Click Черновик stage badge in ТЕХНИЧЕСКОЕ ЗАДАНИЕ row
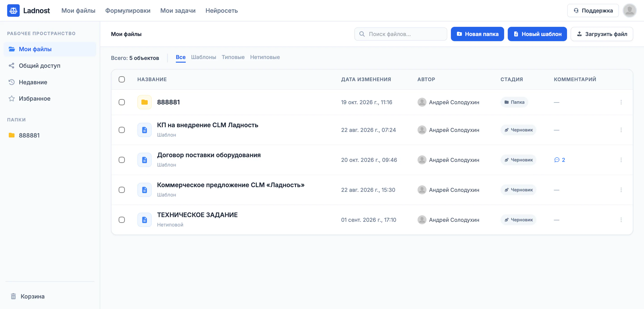The height and width of the screenshot is (309, 644). [518, 220]
